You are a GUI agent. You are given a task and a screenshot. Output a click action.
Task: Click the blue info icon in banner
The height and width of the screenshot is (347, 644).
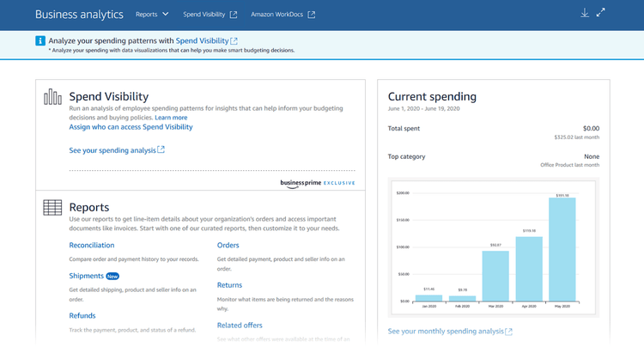(x=40, y=40)
